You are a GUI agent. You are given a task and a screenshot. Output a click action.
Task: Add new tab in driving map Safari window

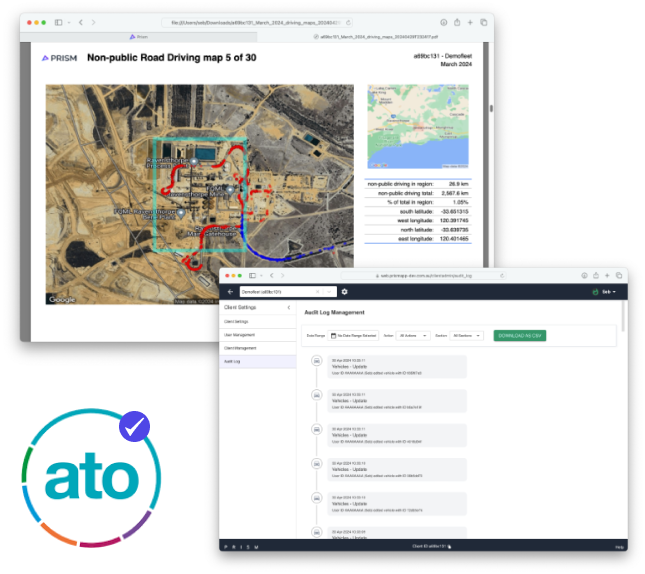pos(470,23)
